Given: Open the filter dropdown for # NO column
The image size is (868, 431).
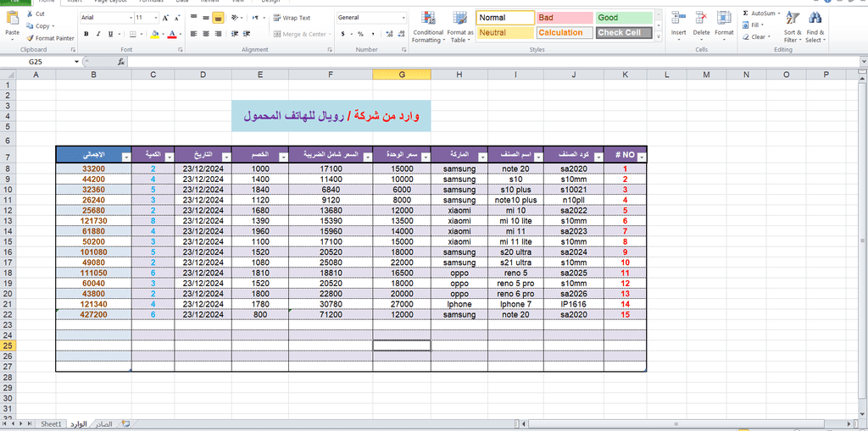Looking at the screenshot, I should tap(642, 157).
